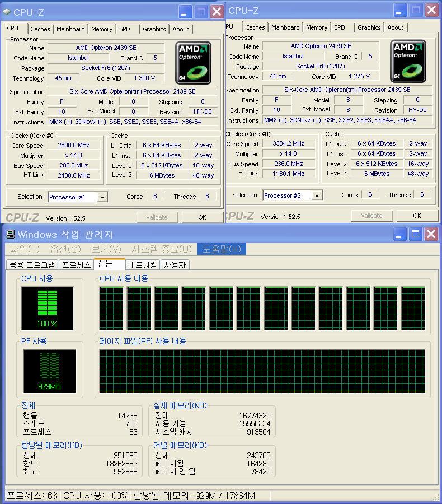Open the 보기(V) menu
The image size is (442, 504).
click(106, 249)
